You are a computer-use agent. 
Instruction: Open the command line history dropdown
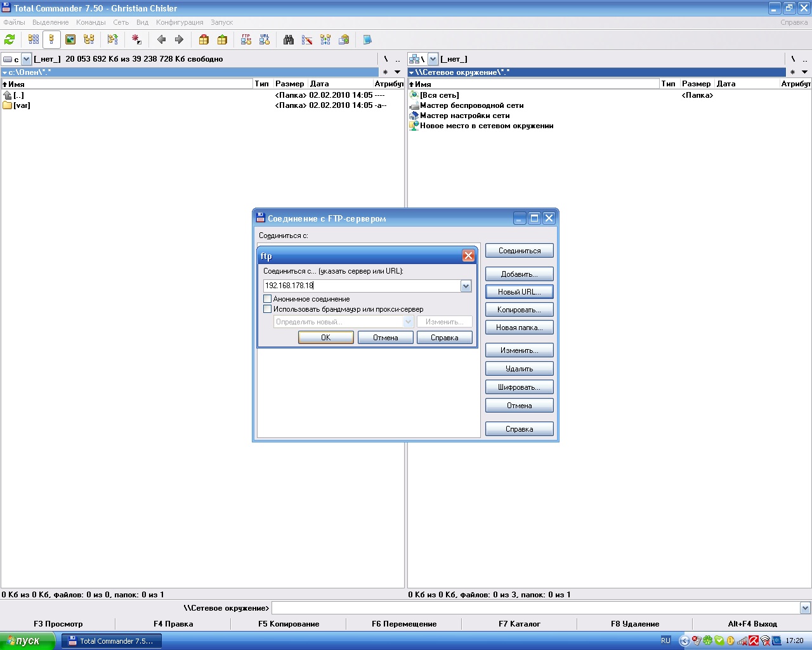[x=806, y=608]
